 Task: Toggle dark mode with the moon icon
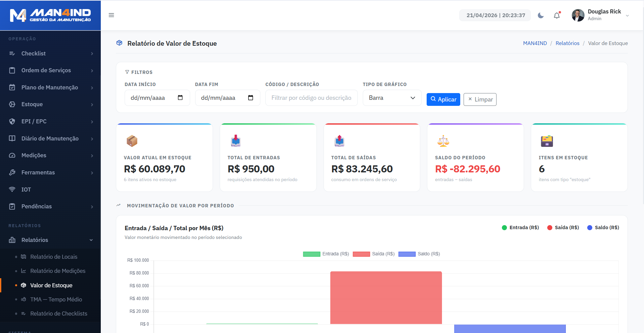(x=541, y=15)
